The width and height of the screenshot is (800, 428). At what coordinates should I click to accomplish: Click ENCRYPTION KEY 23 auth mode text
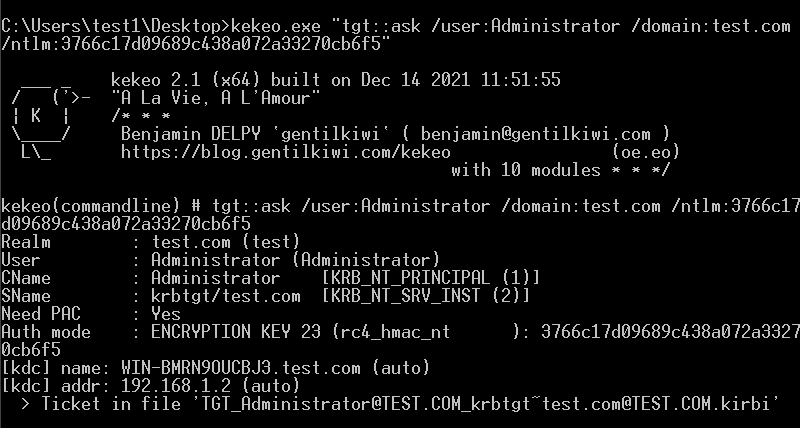point(236,332)
